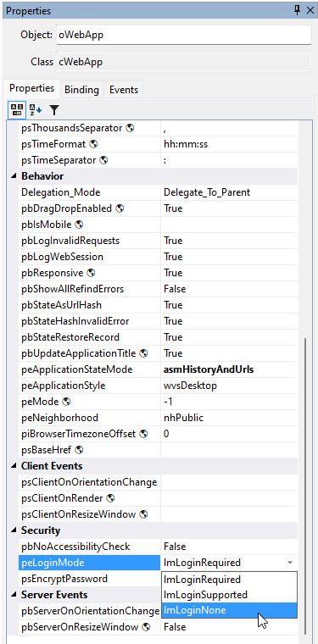This screenshot has width=318, height=644.
Task: Close the Properties panel
Action: (x=310, y=11)
